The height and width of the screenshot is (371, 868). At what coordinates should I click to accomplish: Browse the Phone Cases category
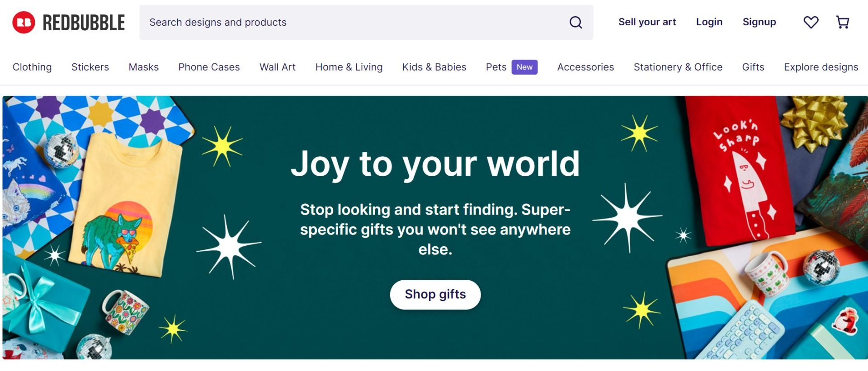coord(209,67)
